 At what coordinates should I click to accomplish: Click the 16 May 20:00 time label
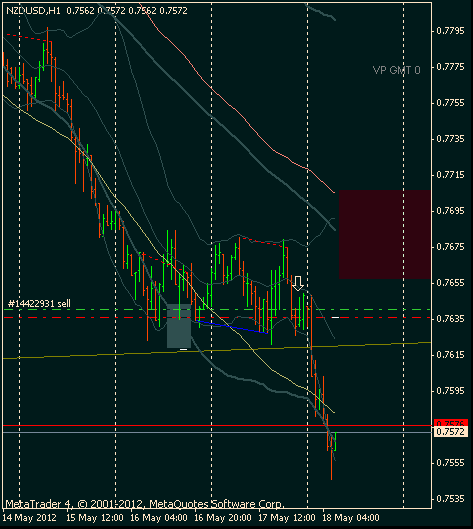click(223, 518)
